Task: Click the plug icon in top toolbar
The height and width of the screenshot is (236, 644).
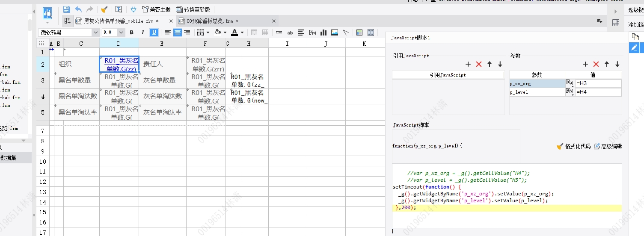Action: (x=134, y=9)
